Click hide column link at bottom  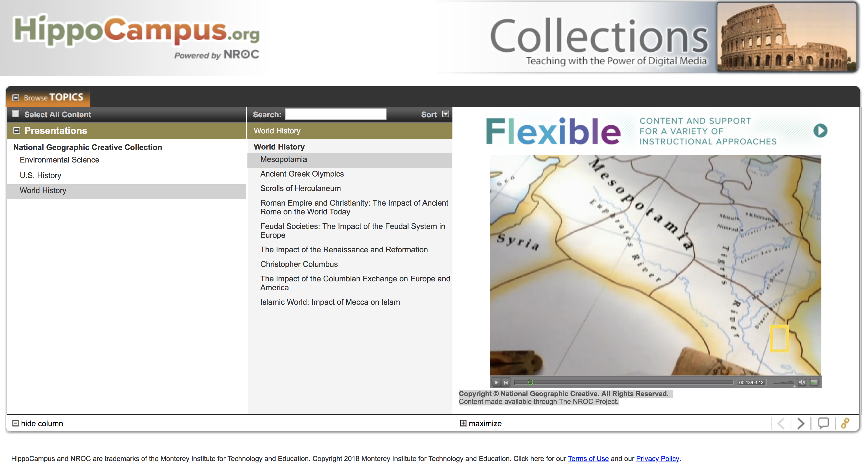[37, 423]
